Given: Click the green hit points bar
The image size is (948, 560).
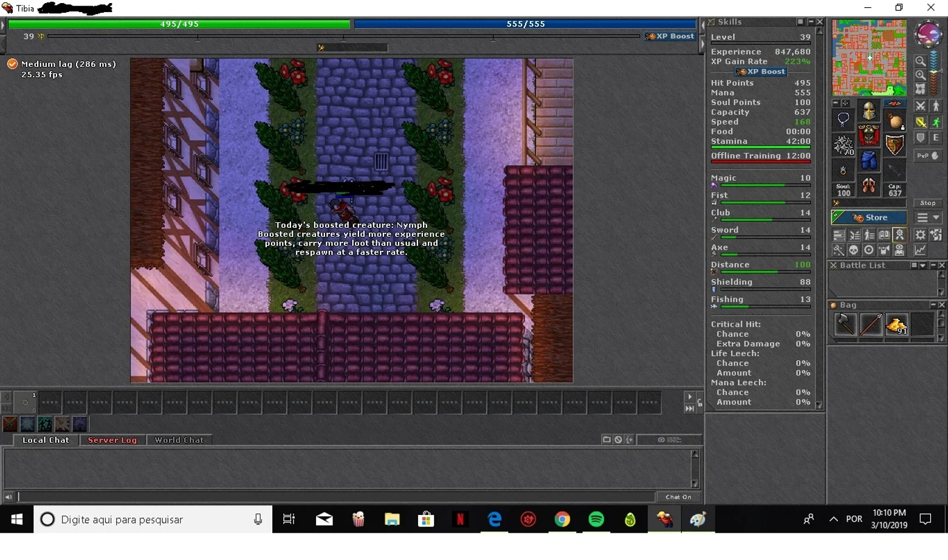Looking at the screenshot, I should 179,24.
